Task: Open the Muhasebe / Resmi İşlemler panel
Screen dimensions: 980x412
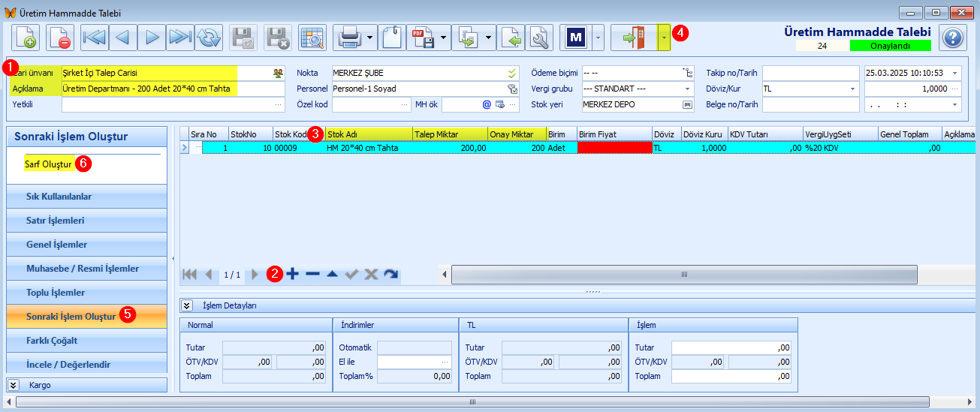Action: coord(86,269)
